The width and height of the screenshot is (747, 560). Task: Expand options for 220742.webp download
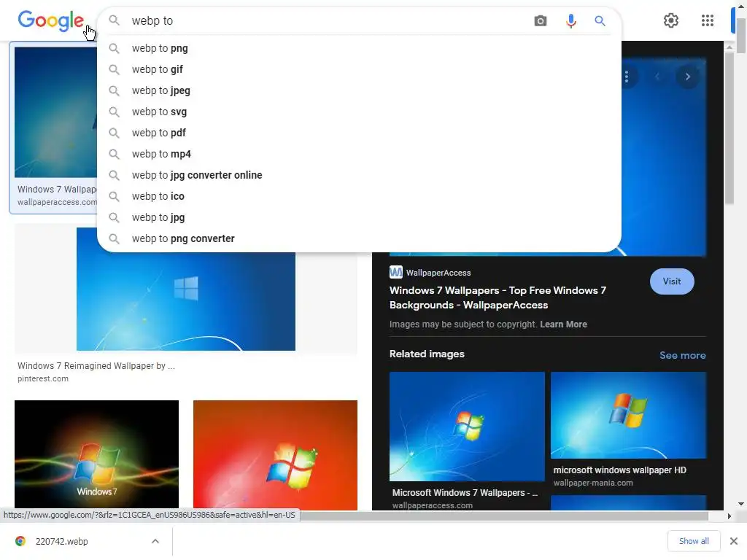pos(155,541)
